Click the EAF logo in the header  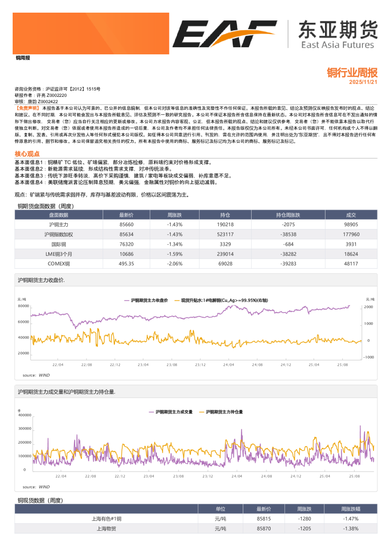point(224,34)
